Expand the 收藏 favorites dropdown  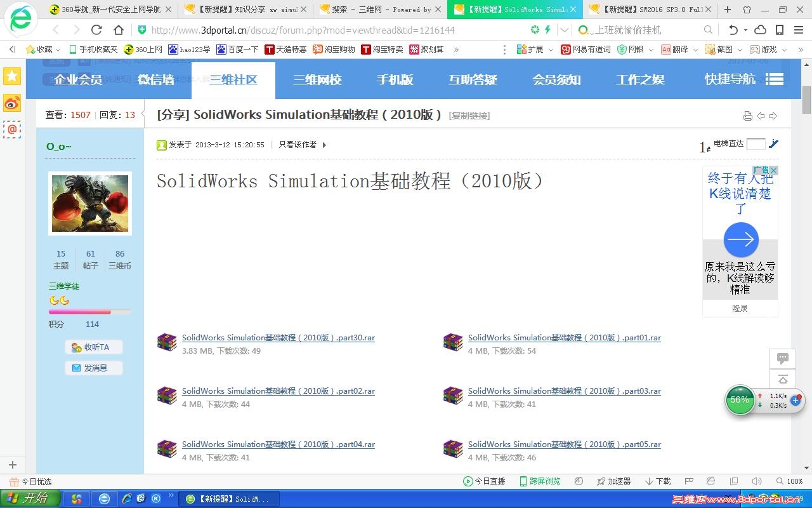tap(58, 50)
